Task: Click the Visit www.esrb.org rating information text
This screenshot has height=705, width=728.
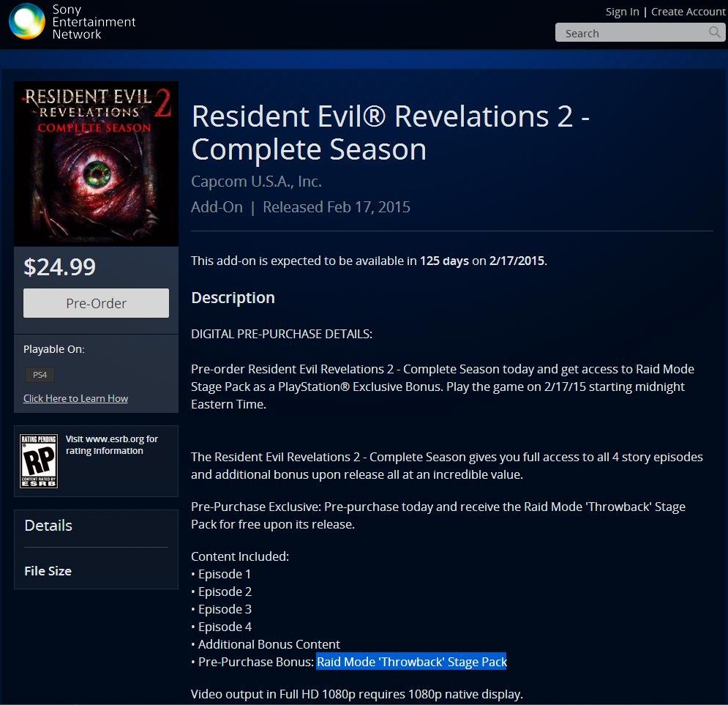Action: click(112, 445)
